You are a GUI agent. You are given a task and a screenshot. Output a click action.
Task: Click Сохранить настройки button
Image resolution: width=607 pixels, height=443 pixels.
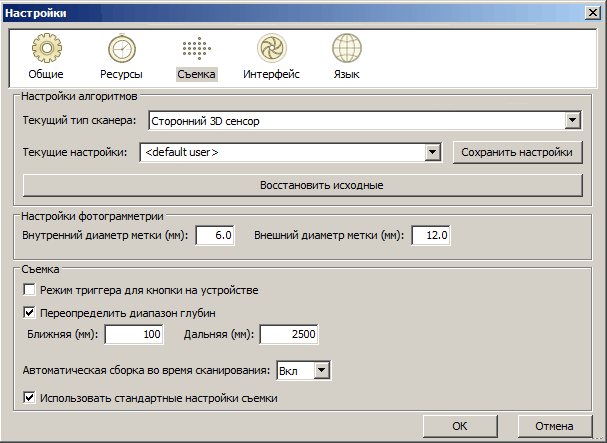[x=518, y=152]
